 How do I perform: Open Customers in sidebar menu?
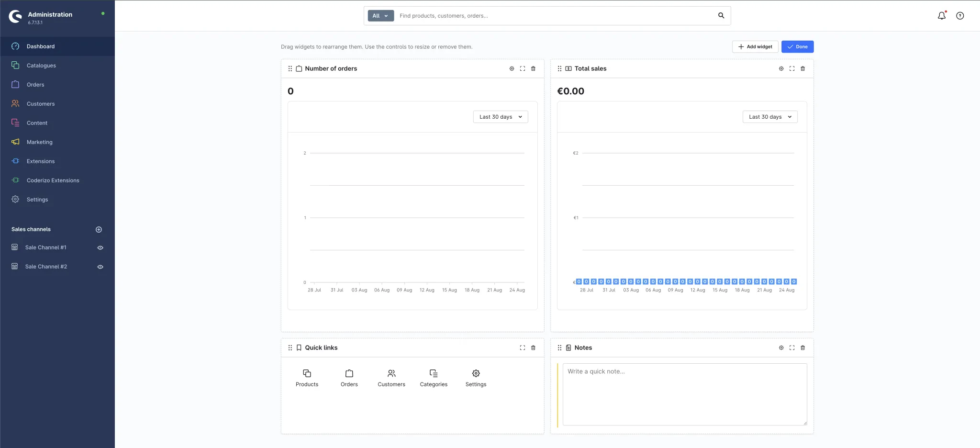click(57, 104)
